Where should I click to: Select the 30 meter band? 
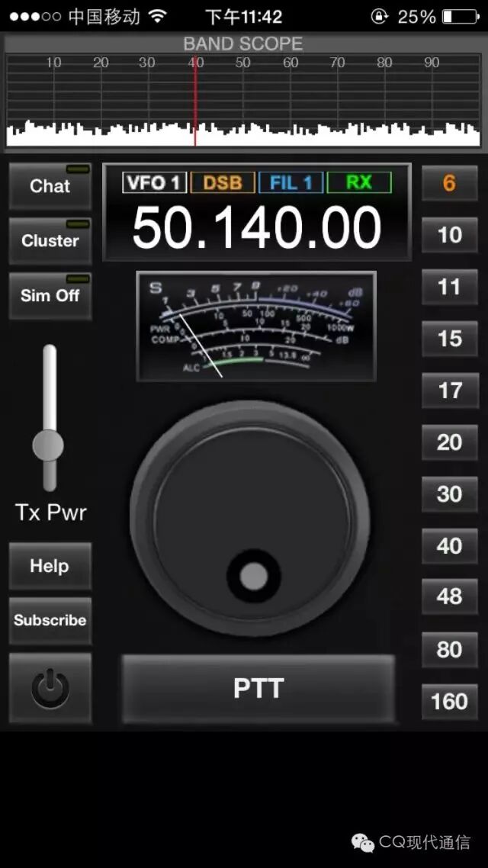point(449,493)
